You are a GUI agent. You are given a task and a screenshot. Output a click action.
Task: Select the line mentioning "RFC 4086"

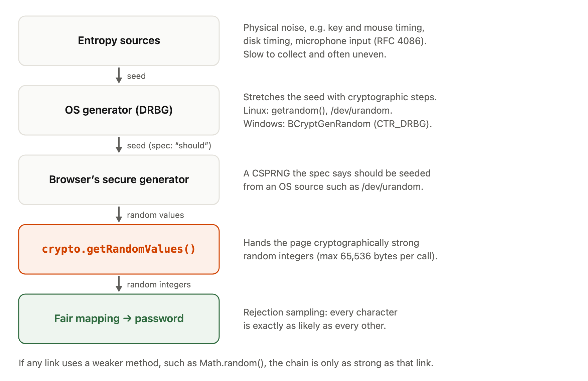[335, 41]
